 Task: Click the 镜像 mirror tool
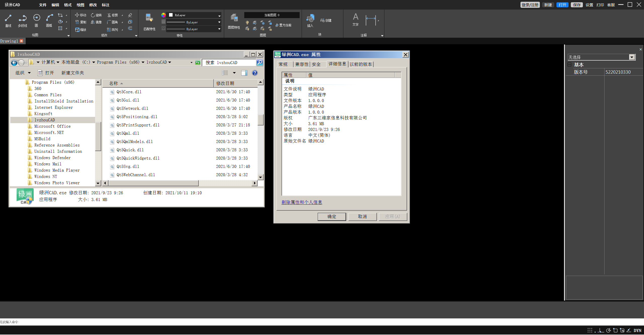pos(96,22)
